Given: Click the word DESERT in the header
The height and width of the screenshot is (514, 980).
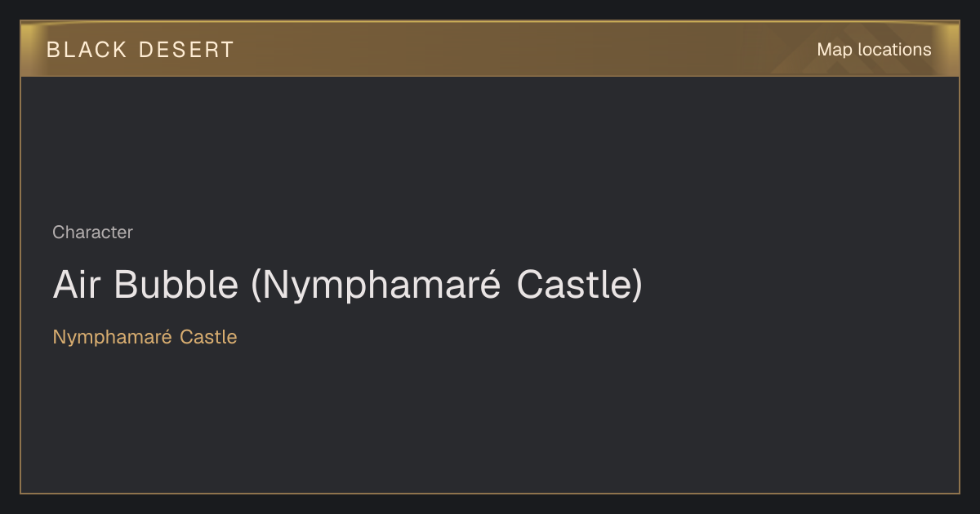Looking at the screenshot, I should coord(187,50).
